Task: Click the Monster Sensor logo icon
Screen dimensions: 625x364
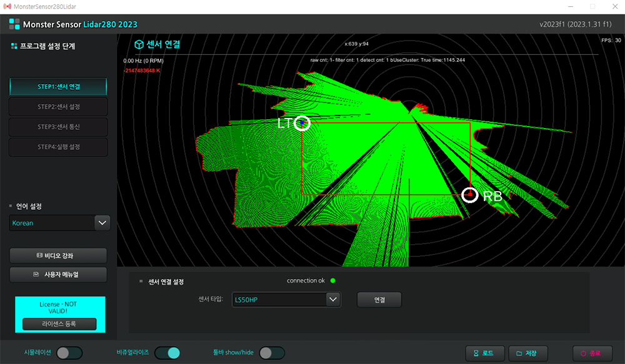Action: tap(14, 24)
